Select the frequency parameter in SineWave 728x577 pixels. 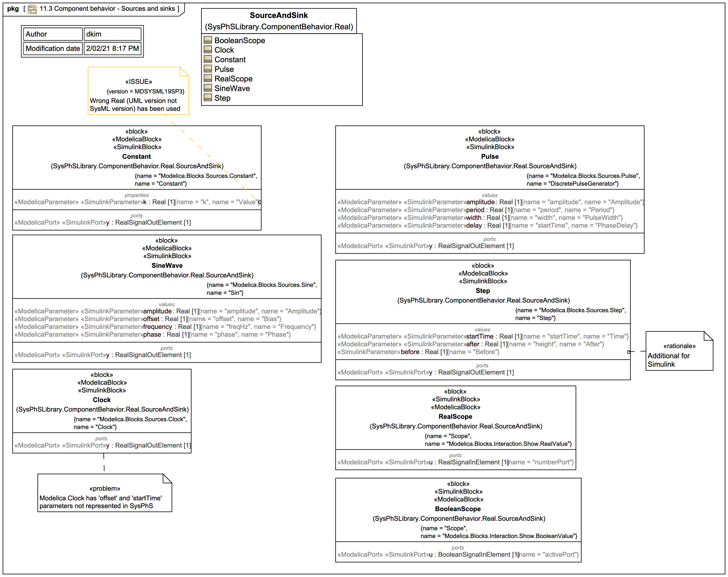(158, 327)
